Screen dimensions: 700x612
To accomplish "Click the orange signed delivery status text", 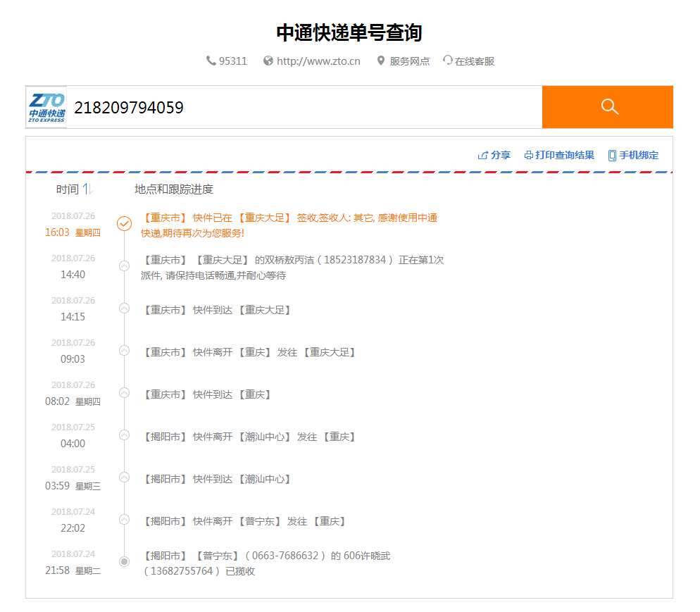I will pyautogui.click(x=289, y=225).
